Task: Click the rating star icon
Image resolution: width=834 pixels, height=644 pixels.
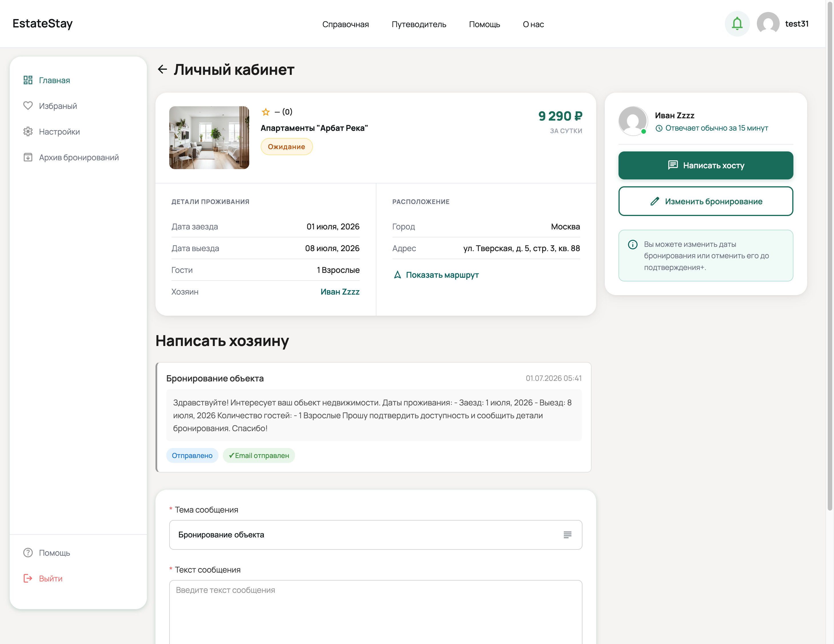Action: coord(266,112)
